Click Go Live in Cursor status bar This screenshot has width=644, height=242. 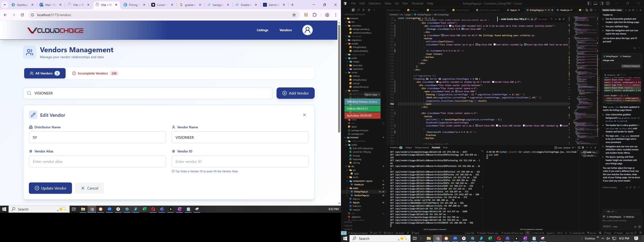pyautogui.click(x=592, y=233)
